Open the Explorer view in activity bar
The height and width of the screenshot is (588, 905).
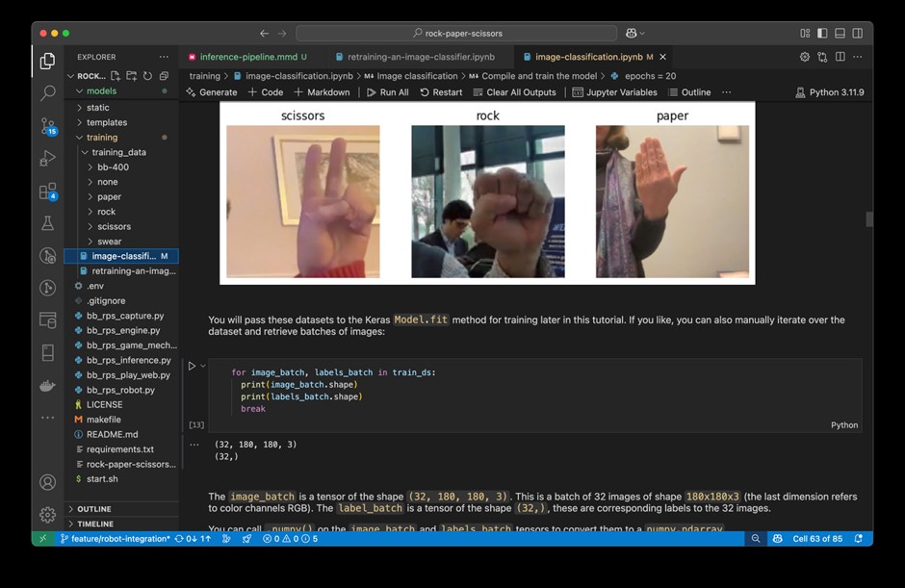[x=47, y=61]
